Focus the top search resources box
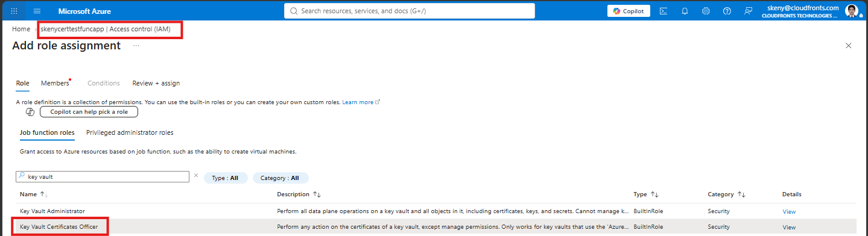This screenshot has width=868, height=236. pos(410,11)
